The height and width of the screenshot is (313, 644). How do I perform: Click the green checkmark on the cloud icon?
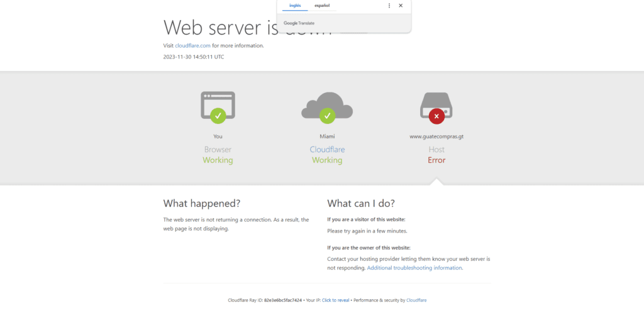click(x=327, y=116)
